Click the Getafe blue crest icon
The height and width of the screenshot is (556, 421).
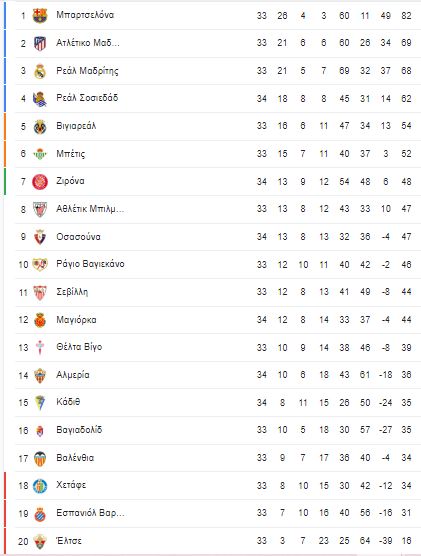(x=40, y=486)
